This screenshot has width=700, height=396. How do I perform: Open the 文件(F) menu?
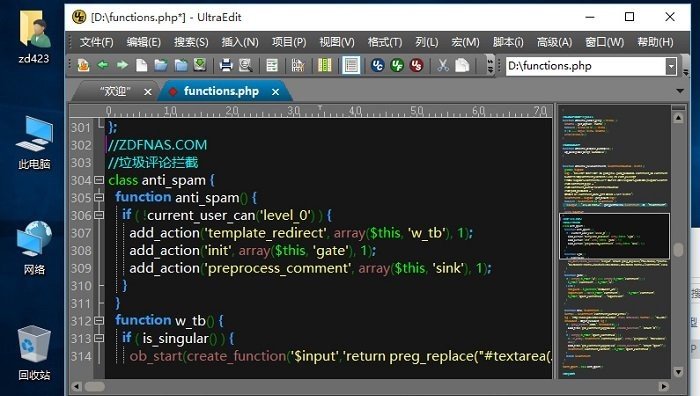[x=96, y=42]
